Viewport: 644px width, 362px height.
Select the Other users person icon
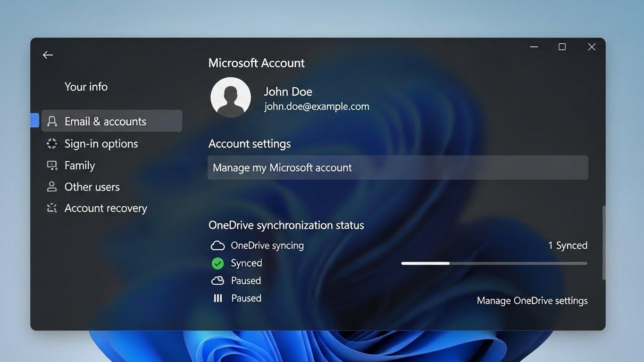pos(51,187)
